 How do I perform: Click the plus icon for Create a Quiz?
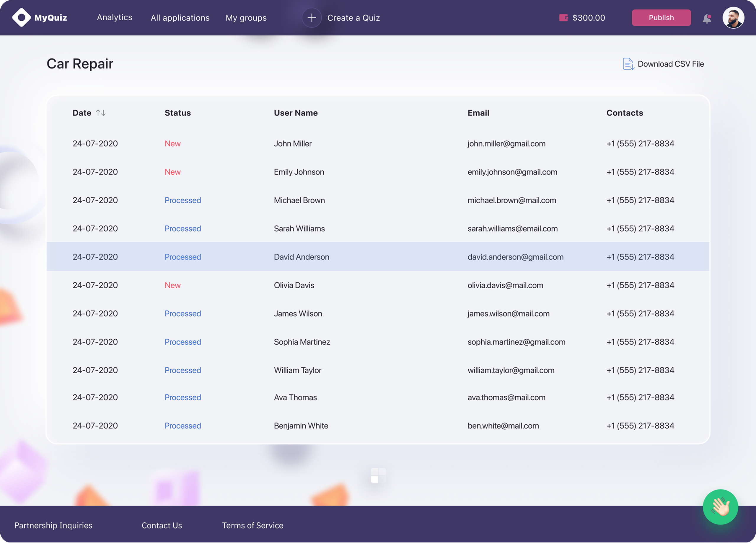pos(311,18)
